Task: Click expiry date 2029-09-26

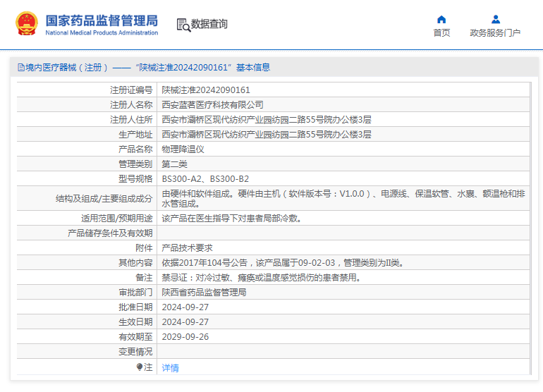Action: (185, 337)
